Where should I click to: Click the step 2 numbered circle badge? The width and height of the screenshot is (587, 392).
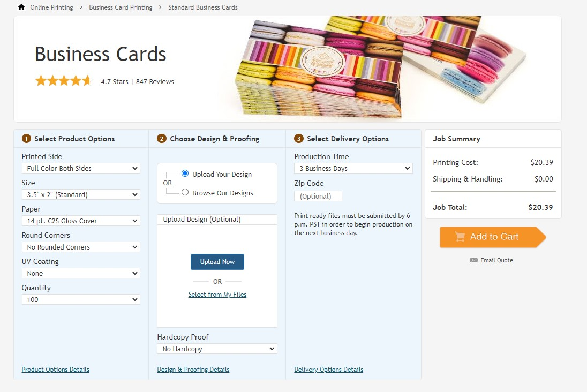pos(161,139)
